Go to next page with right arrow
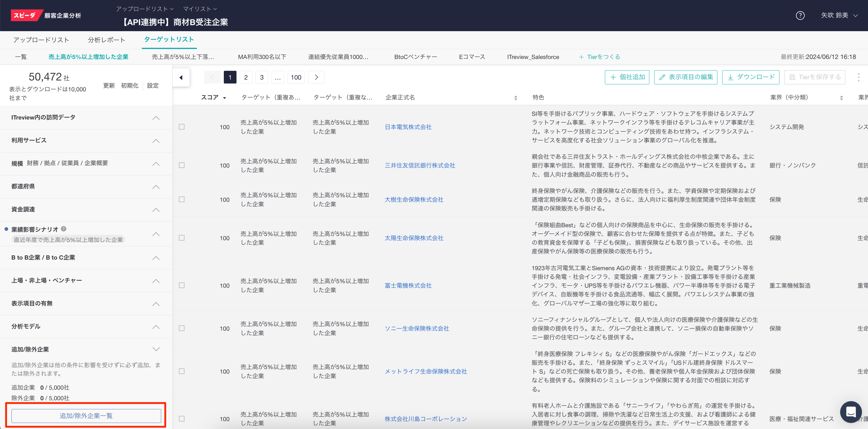The image size is (868, 429). coord(316,77)
